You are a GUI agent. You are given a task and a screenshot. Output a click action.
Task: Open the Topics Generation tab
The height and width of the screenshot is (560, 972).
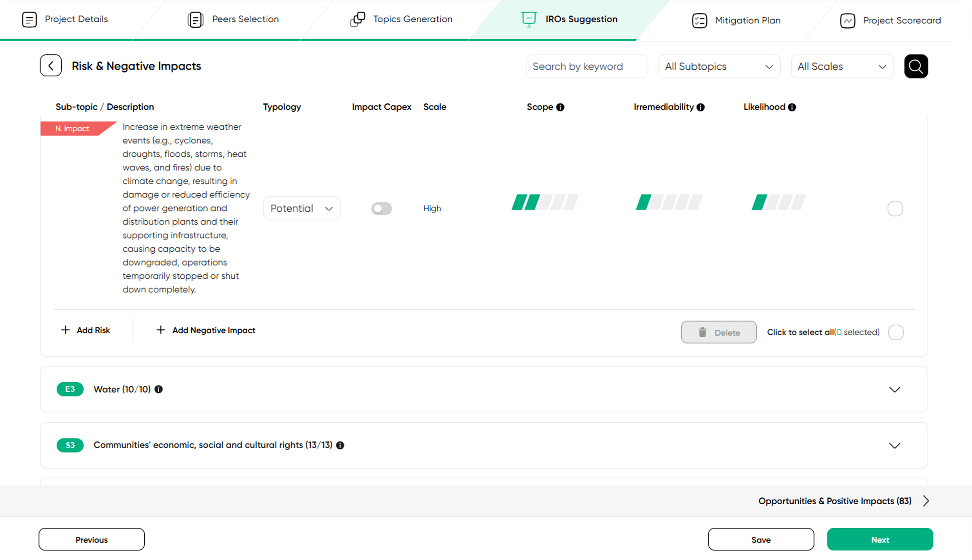tap(401, 19)
